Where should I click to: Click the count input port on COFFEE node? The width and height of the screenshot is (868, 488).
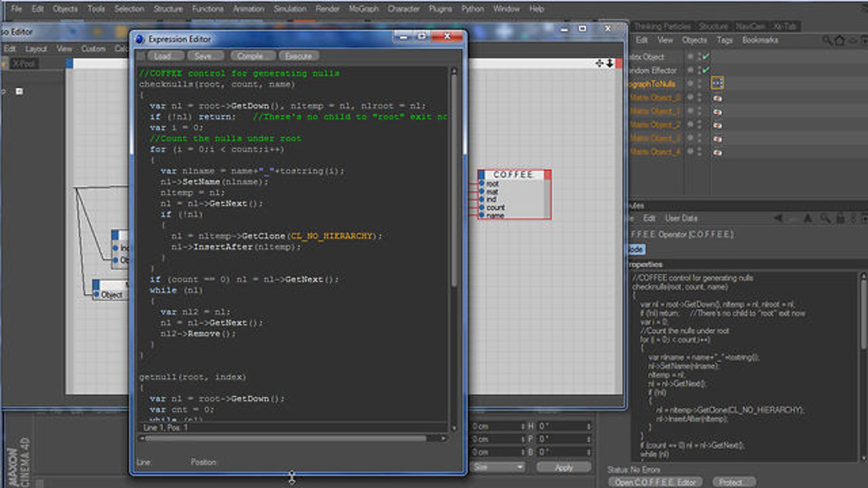(482, 207)
